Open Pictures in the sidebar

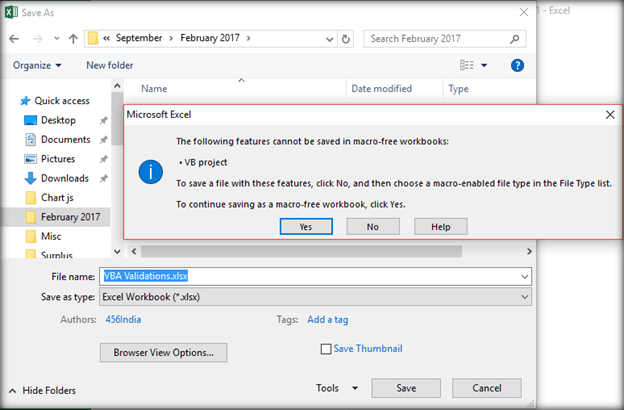pos(58,159)
